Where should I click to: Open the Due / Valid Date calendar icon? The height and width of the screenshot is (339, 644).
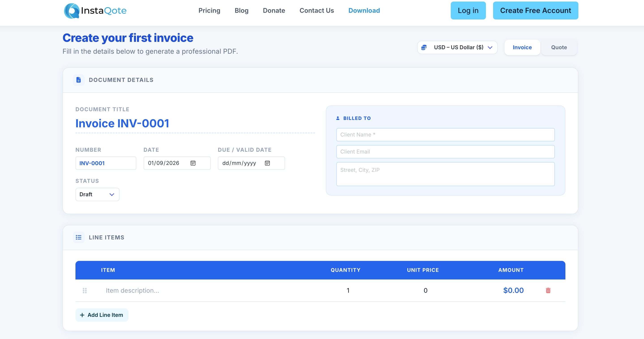point(267,163)
